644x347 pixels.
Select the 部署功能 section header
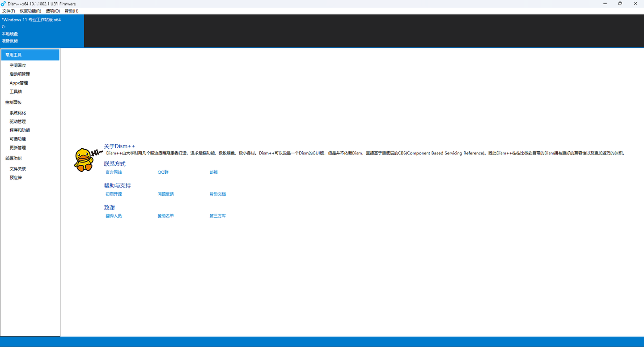click(13, 159)
